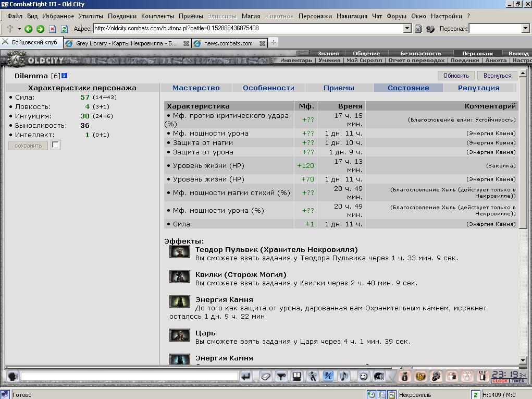
Task: Toggle the sound speaker icon in chat bar
Action: pyautogui.click(x=344, y=376)
